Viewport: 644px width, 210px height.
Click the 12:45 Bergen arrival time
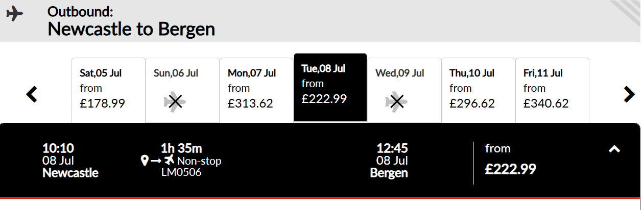392,148
